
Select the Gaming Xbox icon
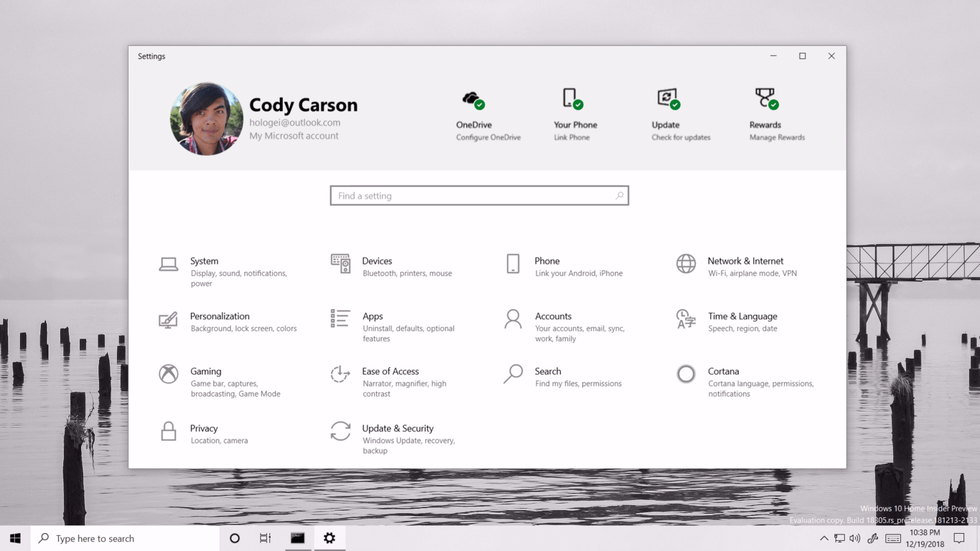point(168,374)
